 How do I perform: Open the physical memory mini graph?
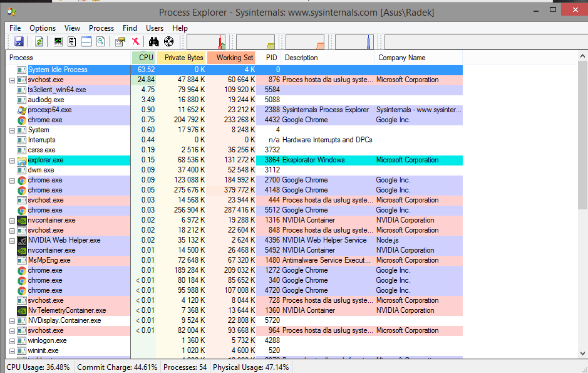305,42
